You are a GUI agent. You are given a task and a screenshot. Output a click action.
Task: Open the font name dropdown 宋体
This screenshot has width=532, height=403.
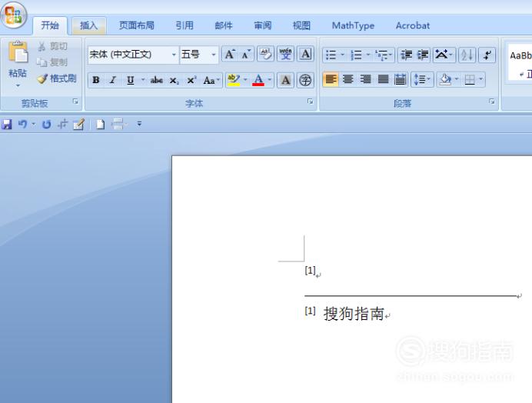pyautogui.click(x=174, y=55)
